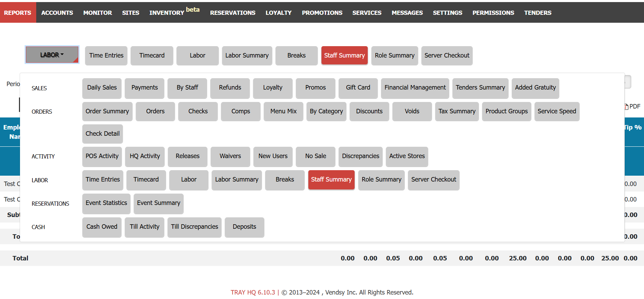Open the Financial Management report
The image size is (644, 299).
pyautogui.click(x=415, y=88)
